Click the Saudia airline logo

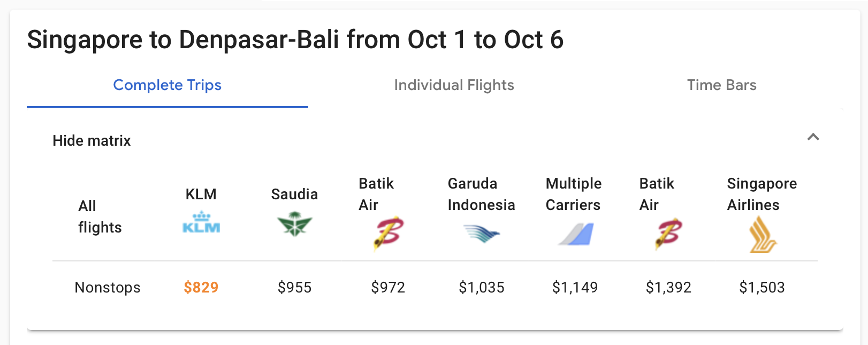[294, 224]
